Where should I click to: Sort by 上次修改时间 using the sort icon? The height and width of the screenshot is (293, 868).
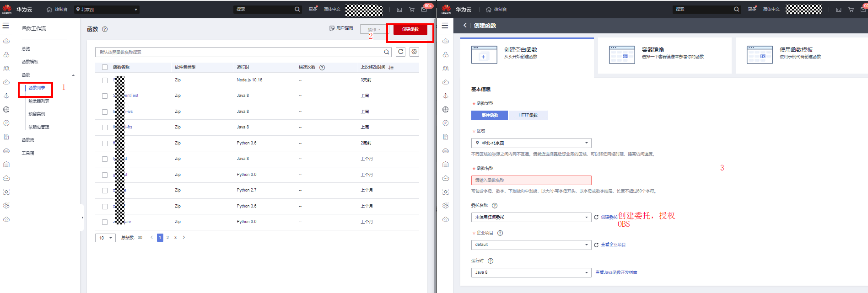click(391, 67)
